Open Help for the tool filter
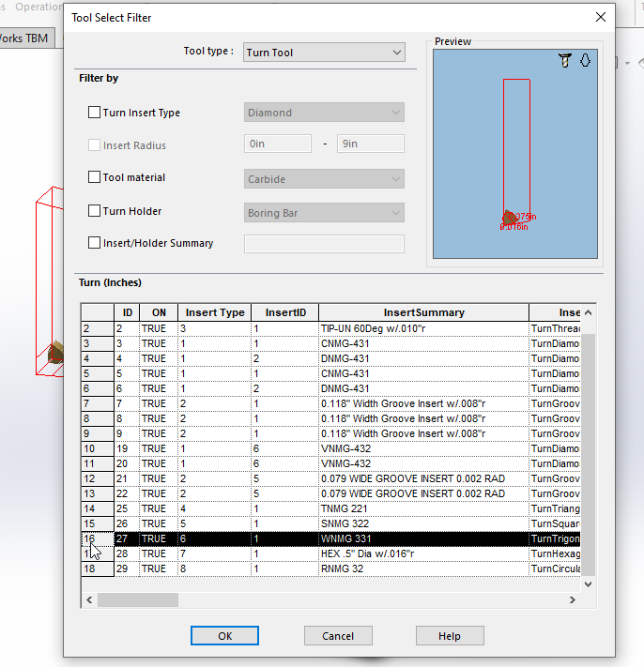Screen dimensions: 644x667 [x=450, y=635]
